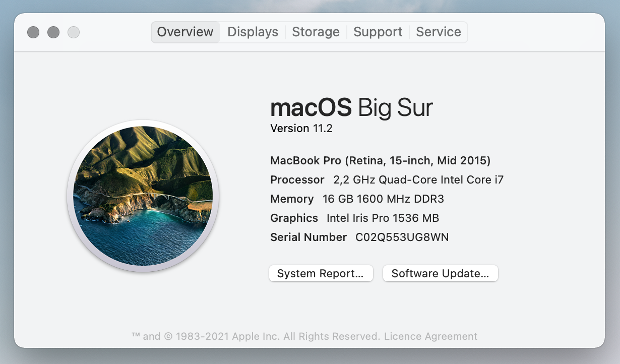Click the memory value 16 GB 1600 MHz
The width and height of the screenshot is (620, 364).
tap(383, 199)
